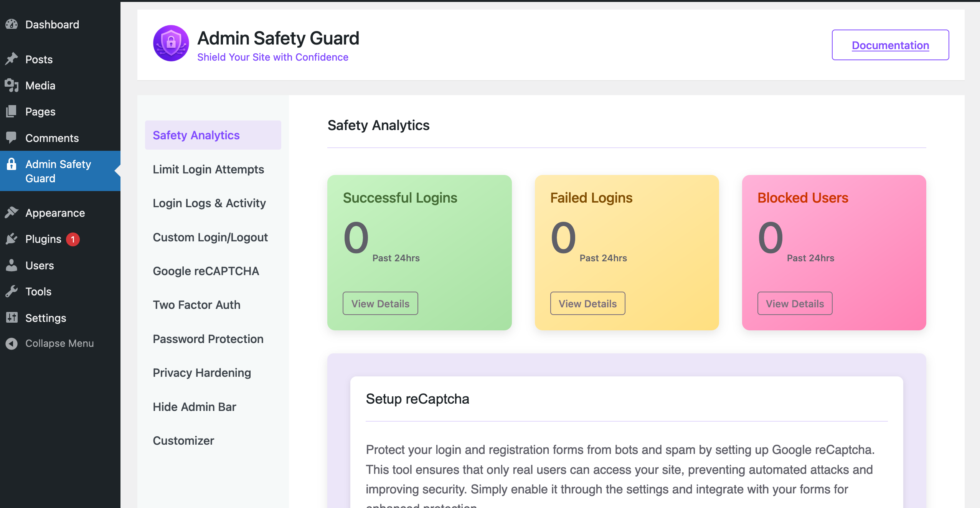Viewport: 980px width, 508px height.
Task: Open the Comments menu item
Action: [x=60, y=138]
